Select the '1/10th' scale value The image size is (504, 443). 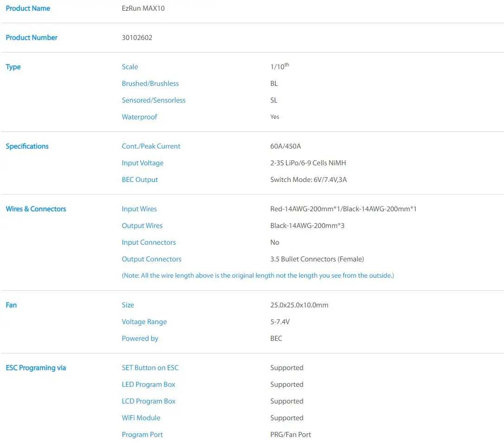pyautogui.click(x=280, y=66)
